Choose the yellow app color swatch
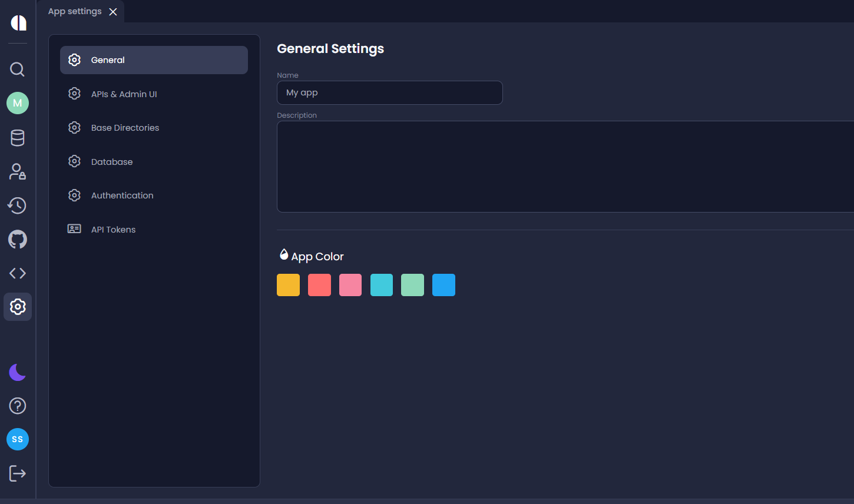 coord(289,285)
